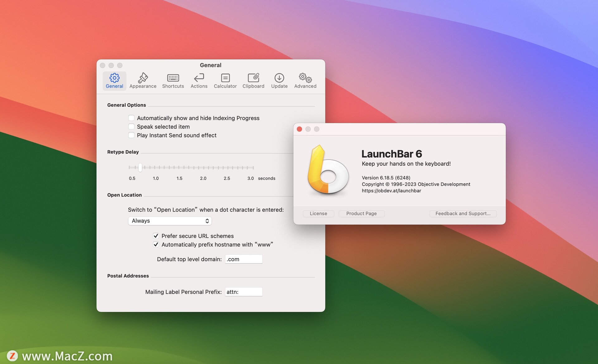This screenshot has height=364, width=598.
Task: Uncheck Automatically prefix hostname with www
Action: click(156, 245)
